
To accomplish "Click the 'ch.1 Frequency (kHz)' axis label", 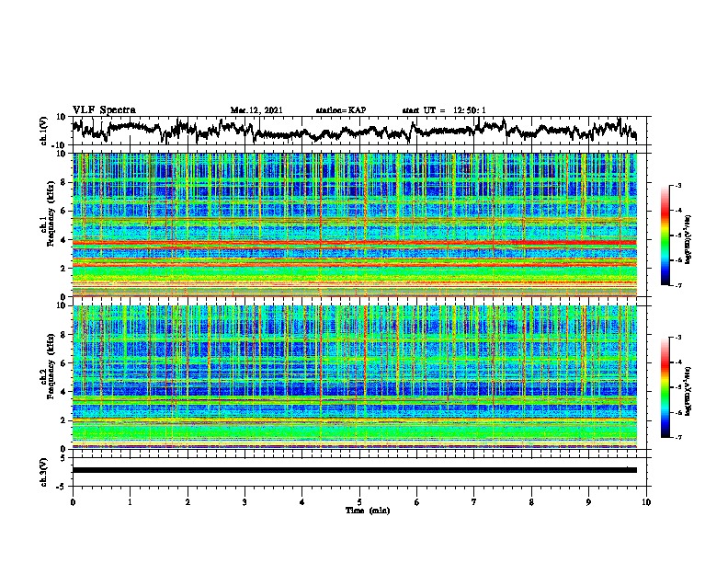I will pyautogui.click(x=48, y=213).
